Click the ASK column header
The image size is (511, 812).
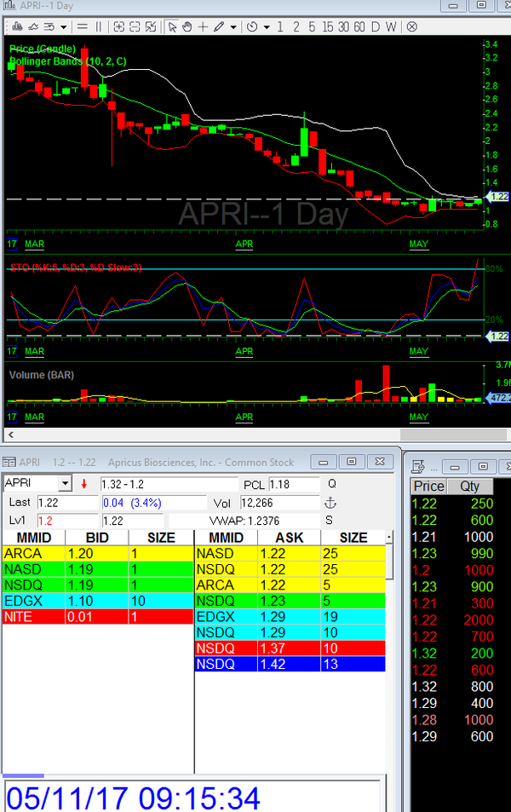coord(290,538)
